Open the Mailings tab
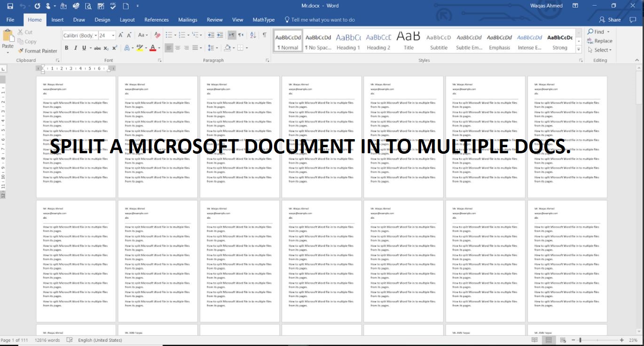Screen dimensions: 644x346 pyautogui.click(x=188, y=20)
